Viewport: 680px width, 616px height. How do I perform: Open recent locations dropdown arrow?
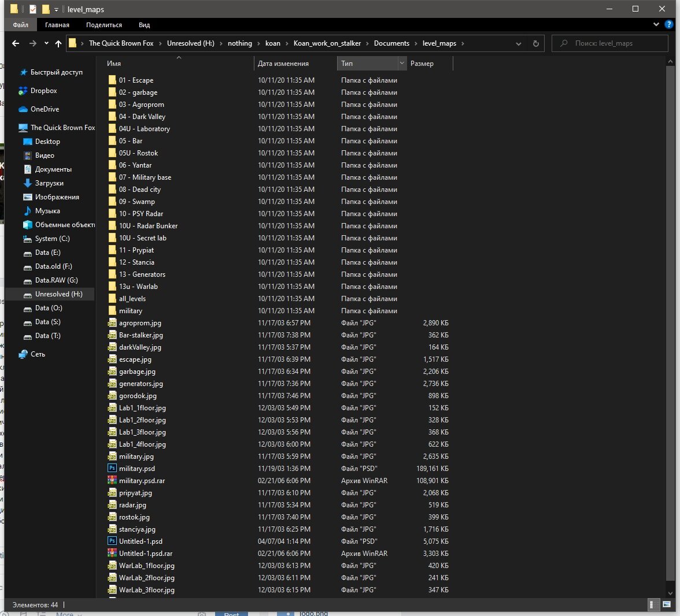(46, 43)
